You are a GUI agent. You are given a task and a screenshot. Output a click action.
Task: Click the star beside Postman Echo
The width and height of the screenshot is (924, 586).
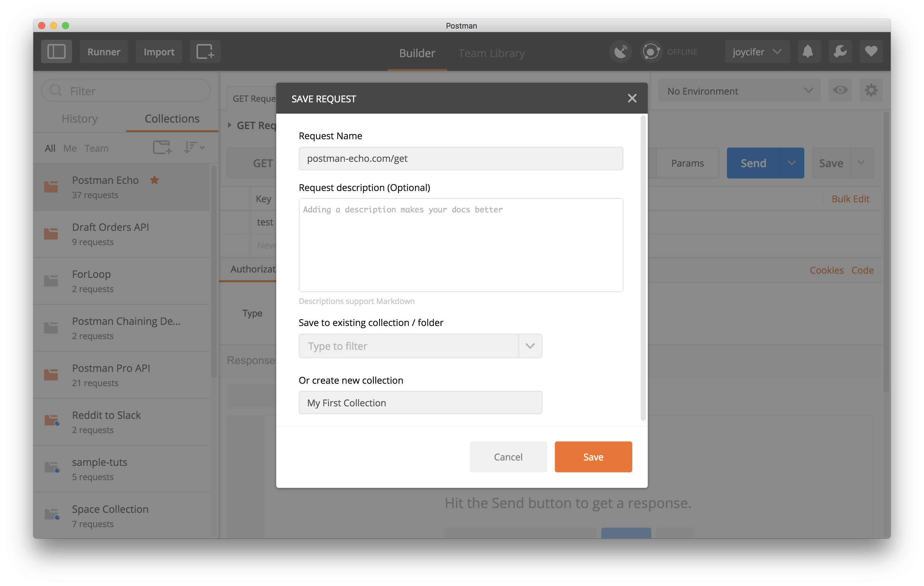(154, 180)
